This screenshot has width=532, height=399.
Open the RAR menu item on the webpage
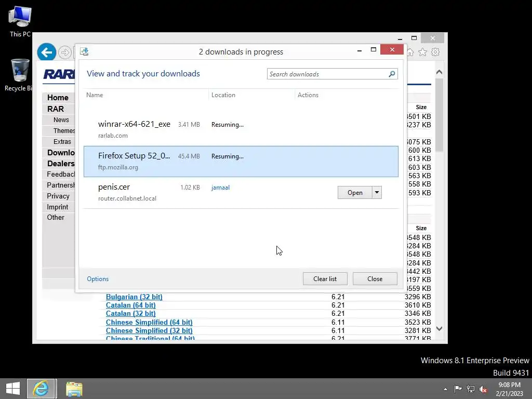[x=55, y=109]
